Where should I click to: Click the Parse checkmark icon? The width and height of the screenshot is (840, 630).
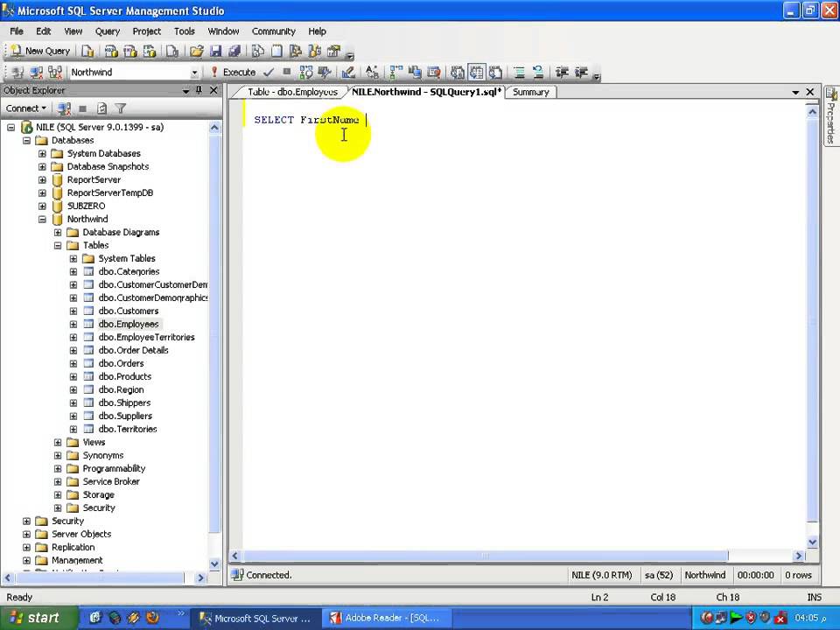(269, 72)
